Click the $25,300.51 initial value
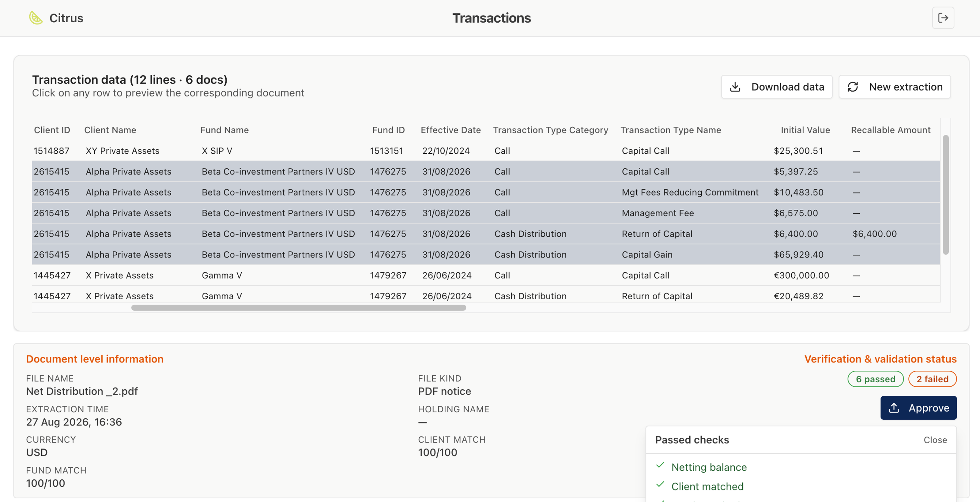Image resolution: width=980 pixels, height=502 pixels. (x=798, y=151)
